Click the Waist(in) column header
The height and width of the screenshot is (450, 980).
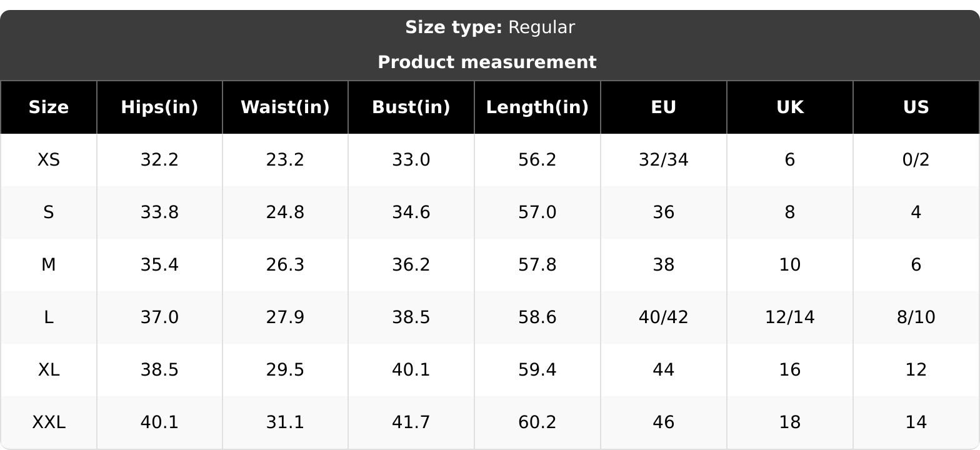click(285, 107)
